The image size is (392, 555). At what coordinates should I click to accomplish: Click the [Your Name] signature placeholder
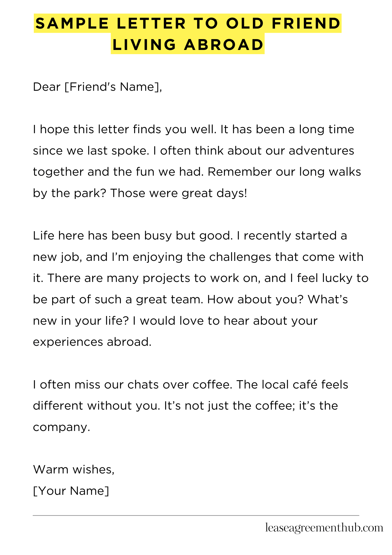71,491
